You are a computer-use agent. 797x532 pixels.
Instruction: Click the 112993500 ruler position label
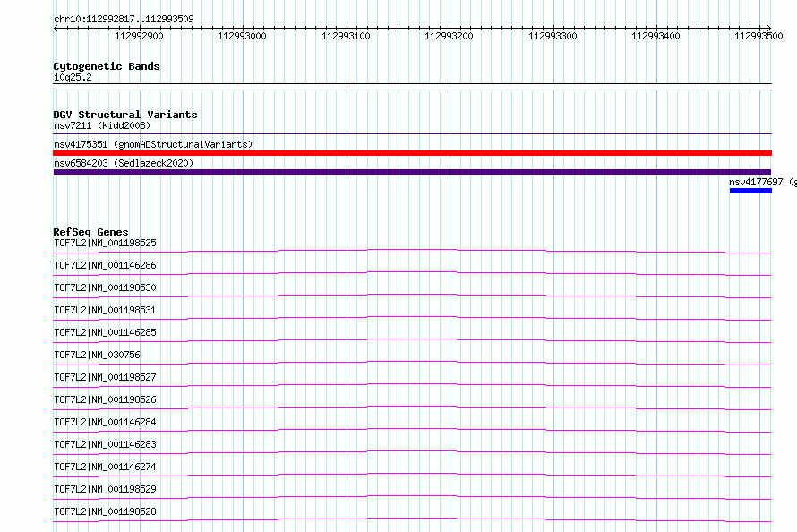758,36
